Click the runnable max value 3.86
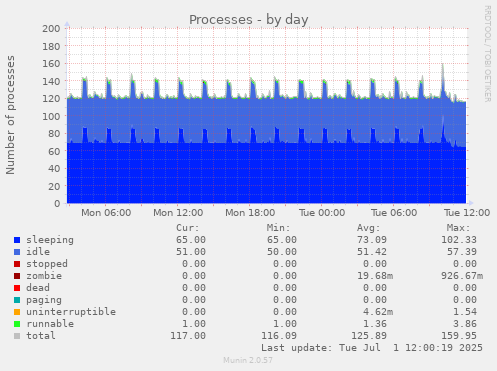 click(x=465, y=324)
